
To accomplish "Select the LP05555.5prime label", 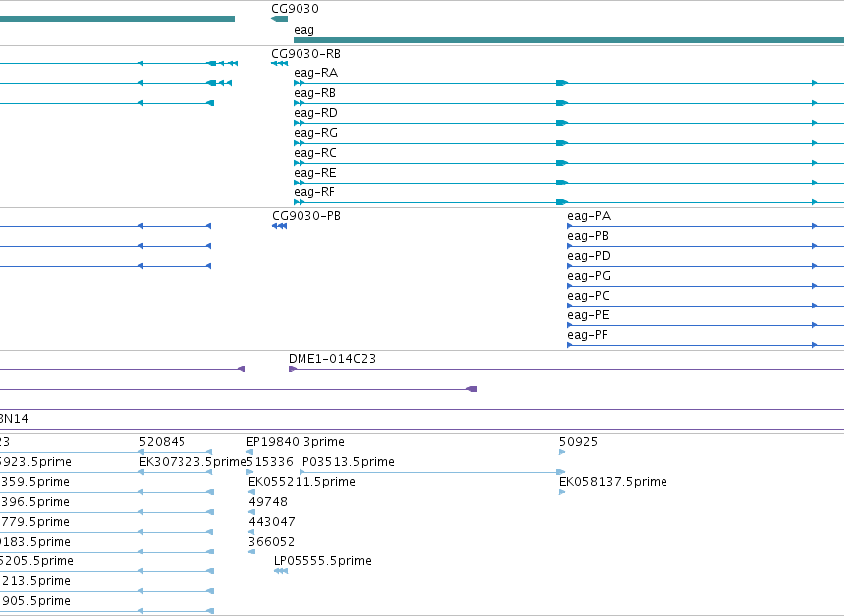I will [322, 561].
